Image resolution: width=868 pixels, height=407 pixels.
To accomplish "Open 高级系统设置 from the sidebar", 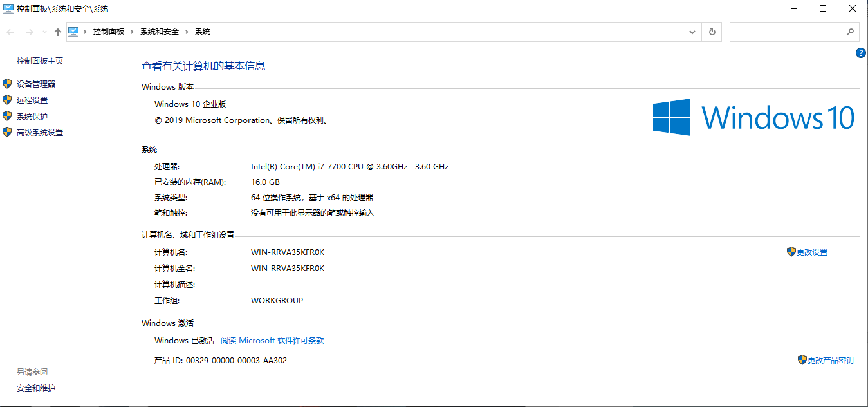I will (x=40, y=132).
